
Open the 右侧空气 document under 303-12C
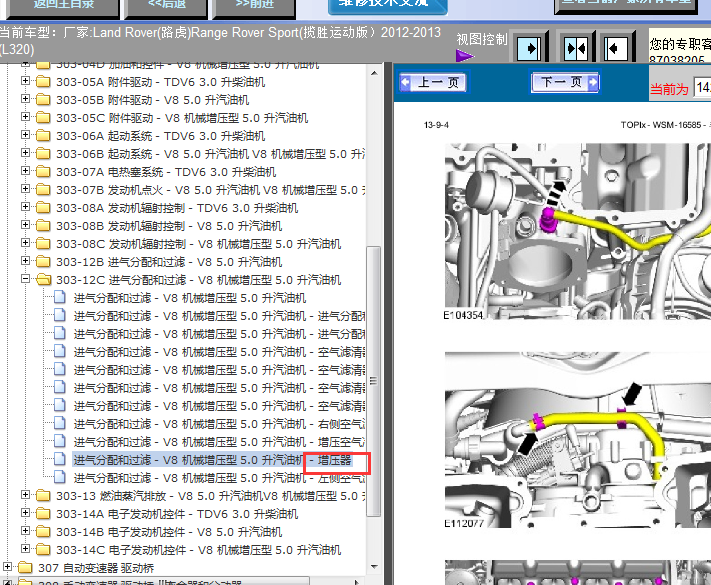(219, 424)
